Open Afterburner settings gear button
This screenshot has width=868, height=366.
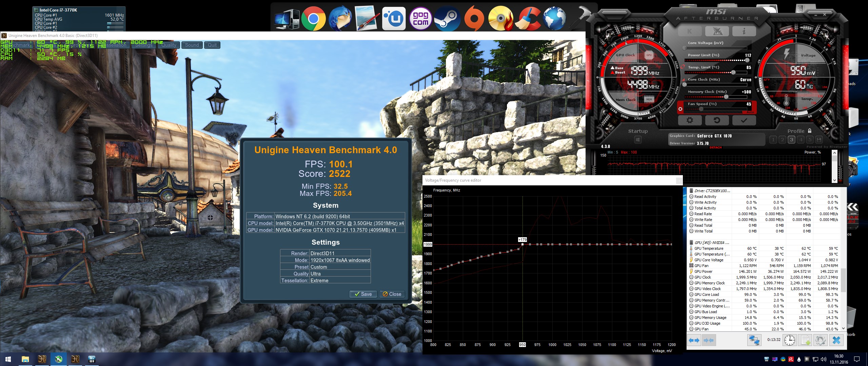pyautogui.click(x=690, y=120)
